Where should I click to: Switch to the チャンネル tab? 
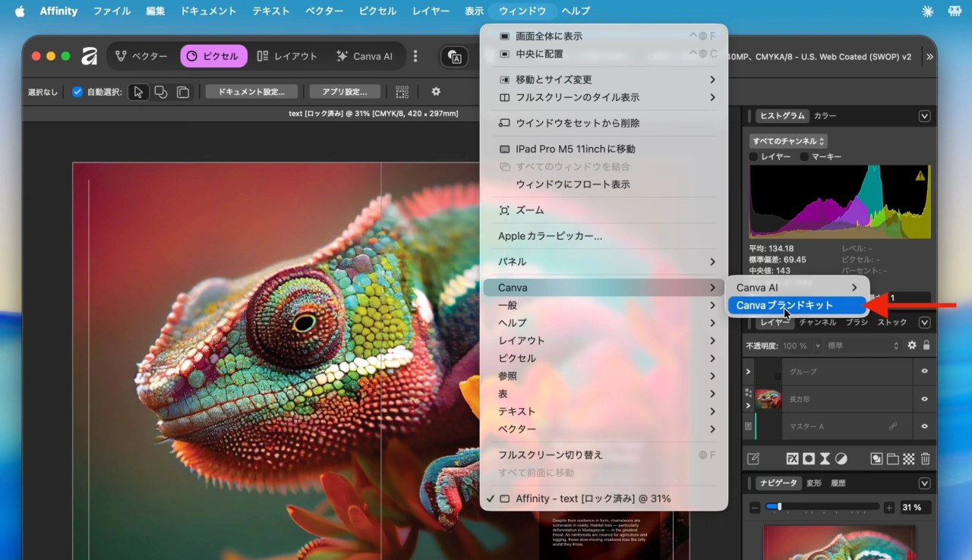[818, 322]
